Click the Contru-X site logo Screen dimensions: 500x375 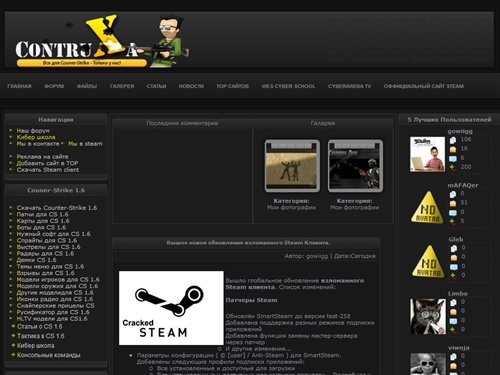102,41
